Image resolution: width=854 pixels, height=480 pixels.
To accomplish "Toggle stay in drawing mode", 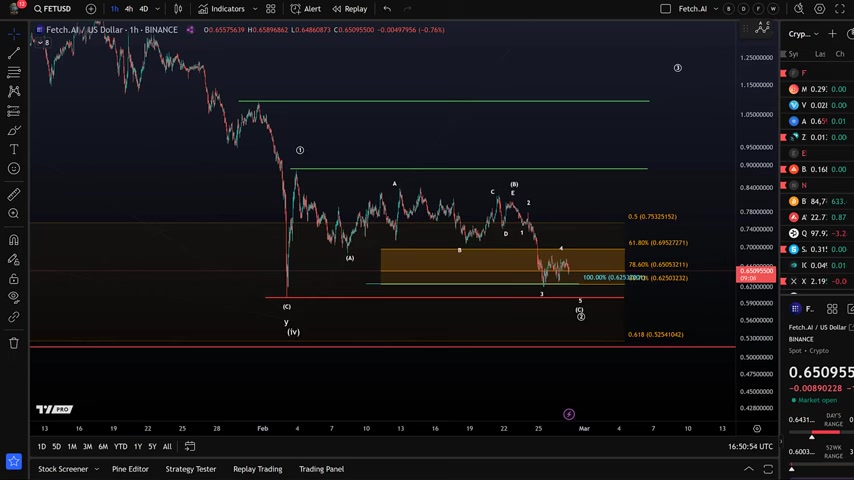I will click(x=14, y=259).
